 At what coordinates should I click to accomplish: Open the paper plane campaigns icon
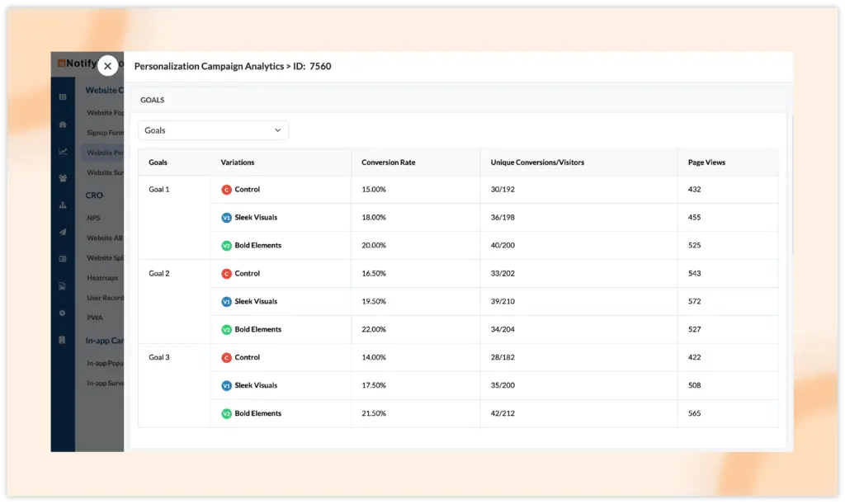63,233
